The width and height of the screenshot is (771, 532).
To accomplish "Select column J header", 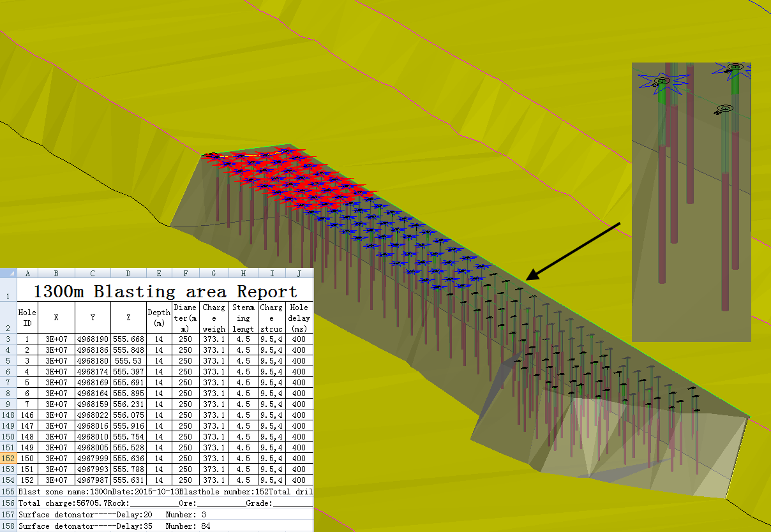I will click(299, 273).
